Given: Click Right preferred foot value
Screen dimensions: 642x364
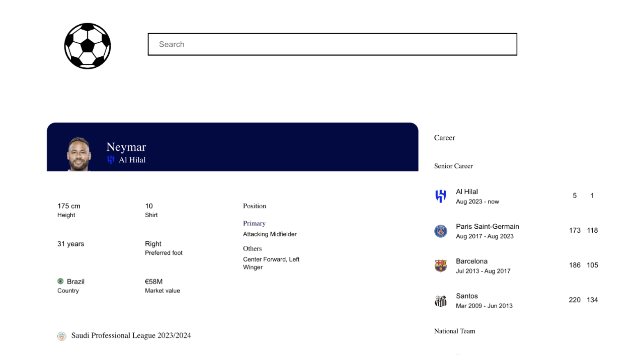Looking at the screenshot, I should (x=153, y=244).
